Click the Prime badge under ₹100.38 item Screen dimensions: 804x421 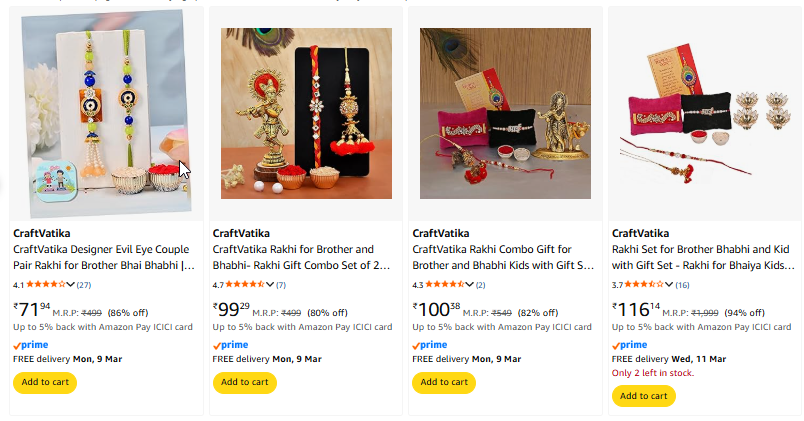[x=430, y=344]
